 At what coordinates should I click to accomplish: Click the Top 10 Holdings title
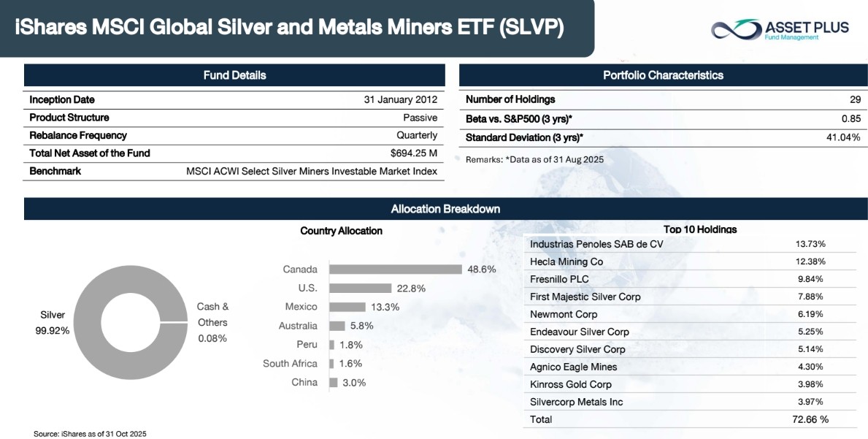pyautogui.click(x=699, y=229)
